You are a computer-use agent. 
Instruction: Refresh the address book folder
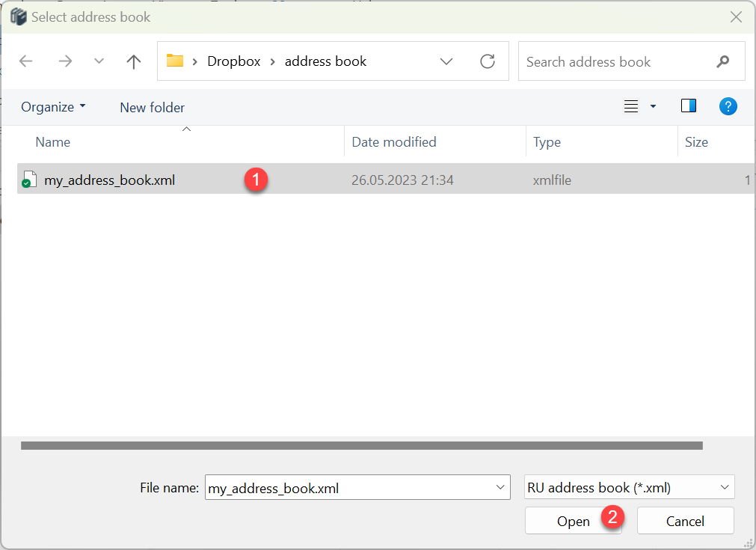click(488, 61)
